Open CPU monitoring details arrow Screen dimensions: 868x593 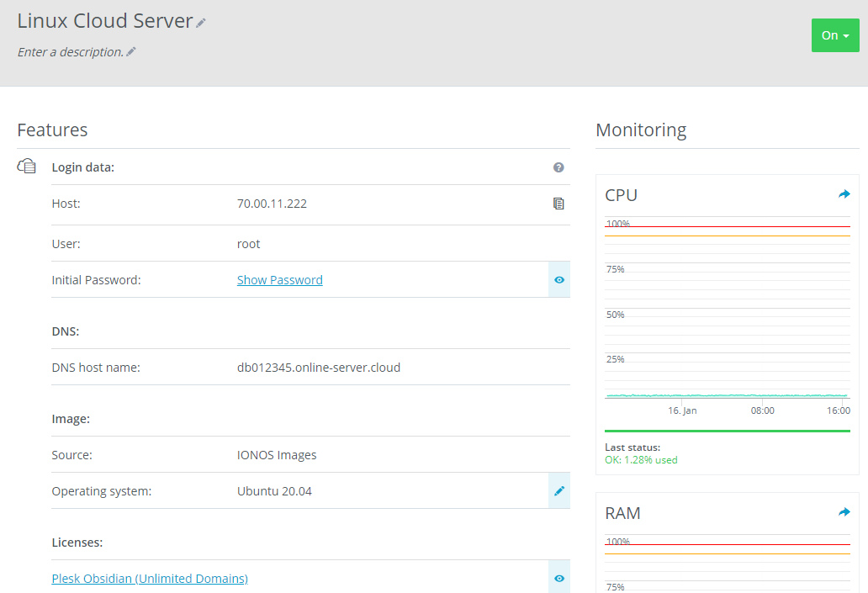click(844, 194)
